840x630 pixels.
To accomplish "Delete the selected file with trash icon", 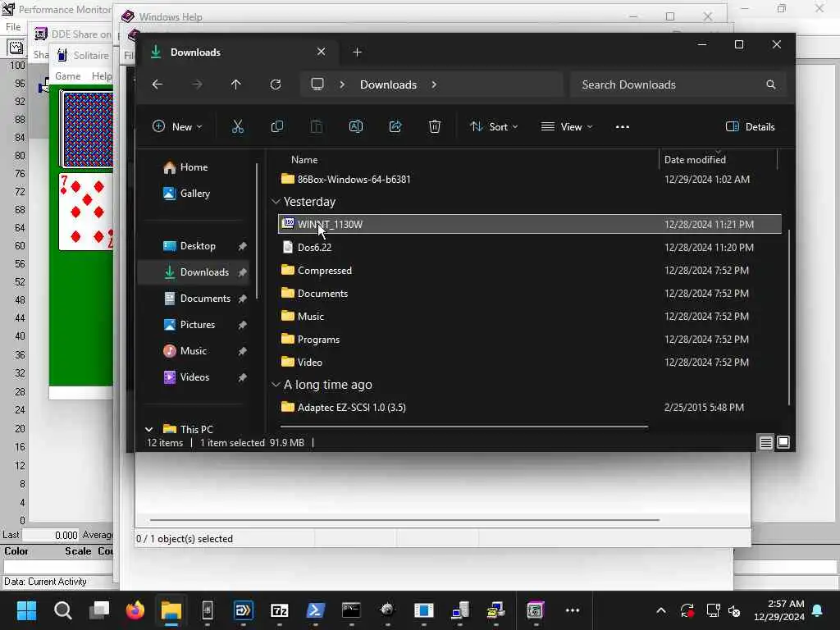I will [435, 127].
